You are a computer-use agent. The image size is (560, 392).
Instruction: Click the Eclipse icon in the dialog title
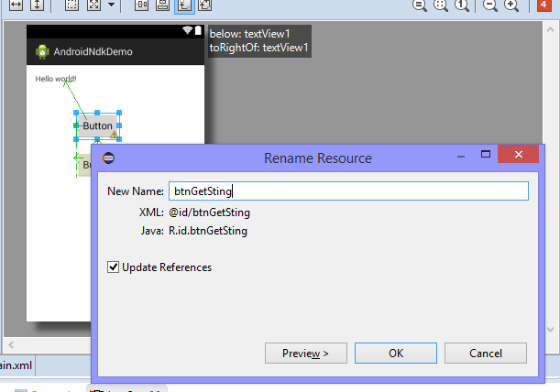(x=109, y=158)
